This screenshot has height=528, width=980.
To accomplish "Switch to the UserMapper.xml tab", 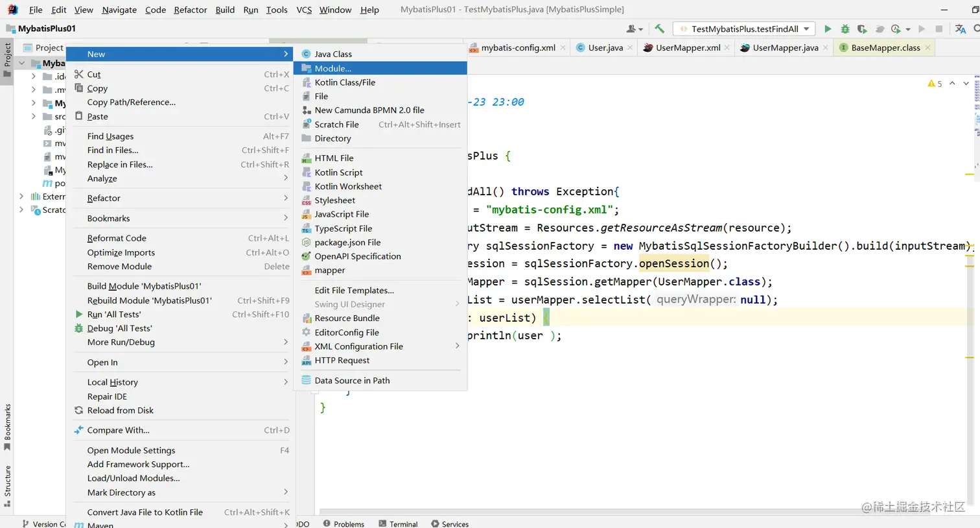I will tap(687, 47).
